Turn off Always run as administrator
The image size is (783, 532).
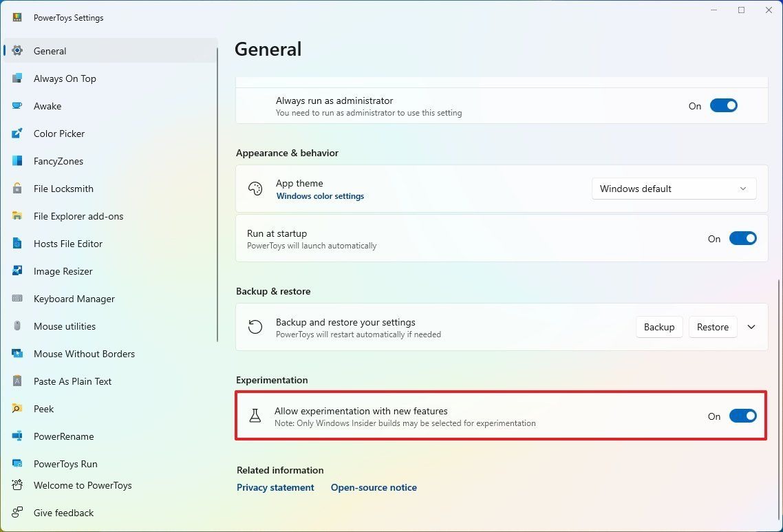[x=724, y=105]
